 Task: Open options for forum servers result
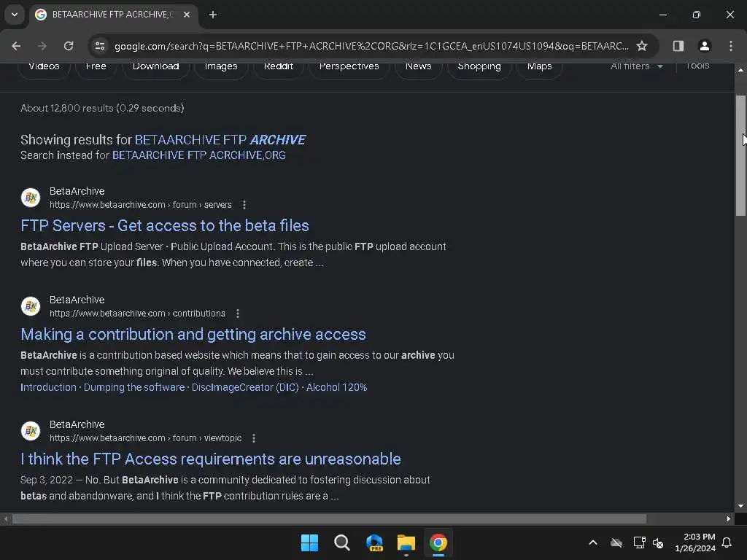(x=244, y=205)
